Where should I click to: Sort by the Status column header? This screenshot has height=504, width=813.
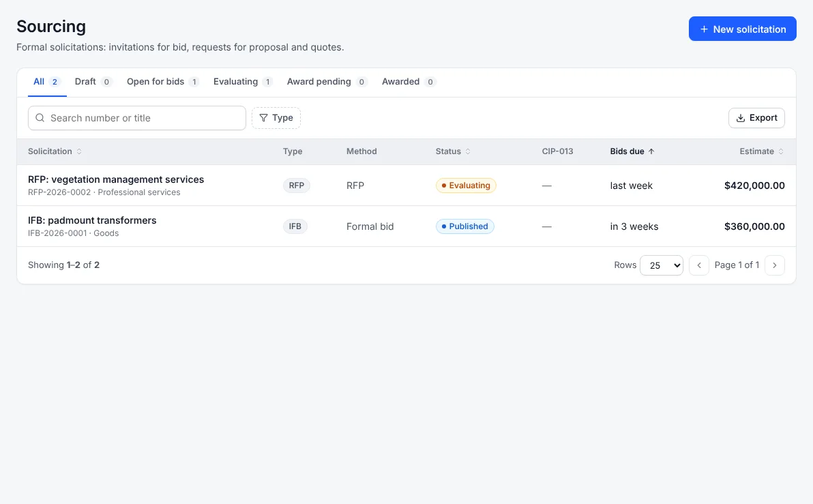pyautogui.click(x=453, y=151)
